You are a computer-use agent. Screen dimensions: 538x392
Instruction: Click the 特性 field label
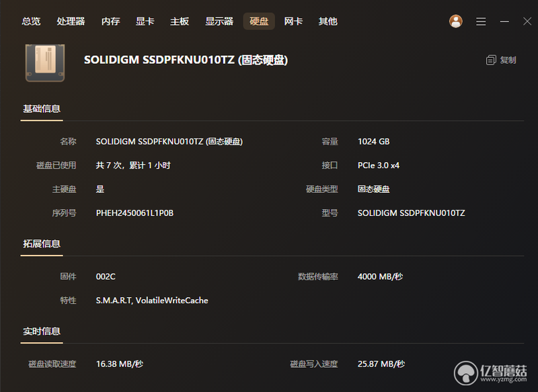click(x=68, y=301)
